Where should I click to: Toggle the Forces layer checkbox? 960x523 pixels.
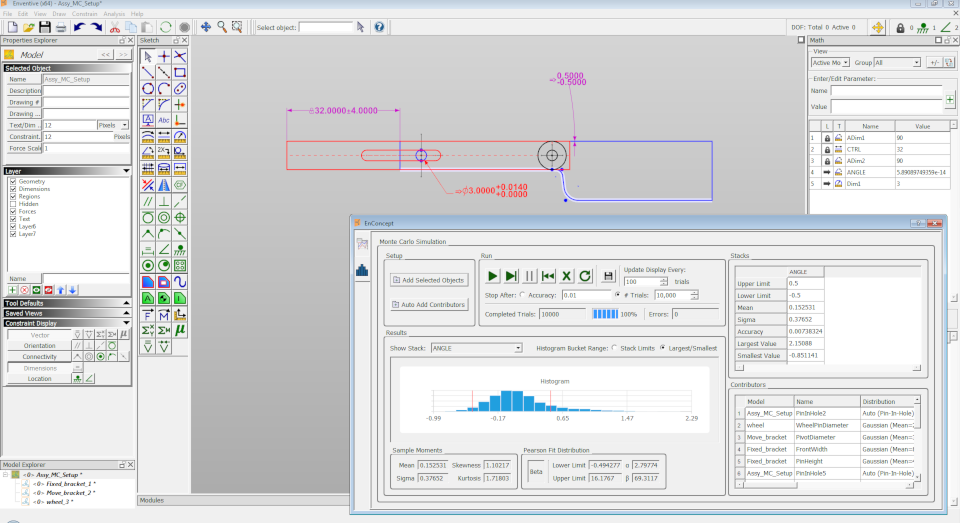[13, 211]
